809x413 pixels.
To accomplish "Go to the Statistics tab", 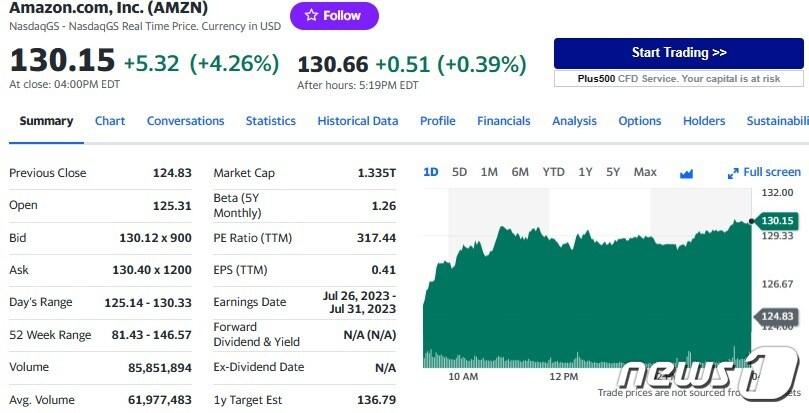I will [271, 121].
